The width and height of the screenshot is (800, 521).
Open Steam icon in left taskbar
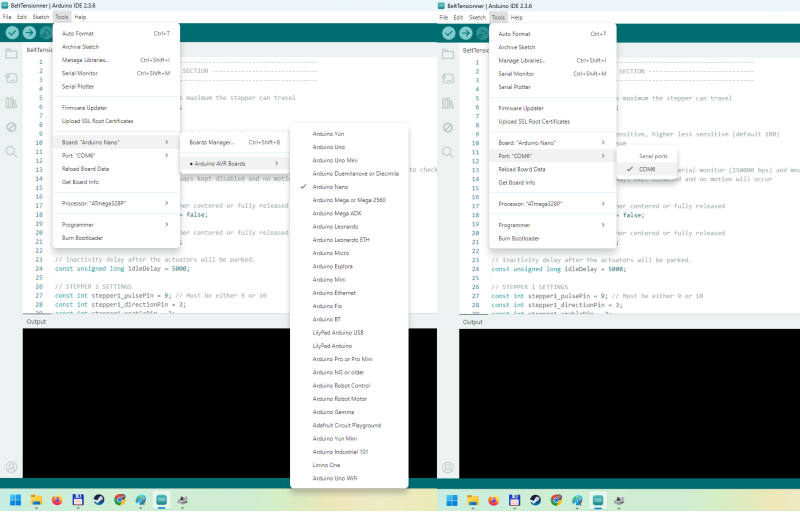[99, 500]
